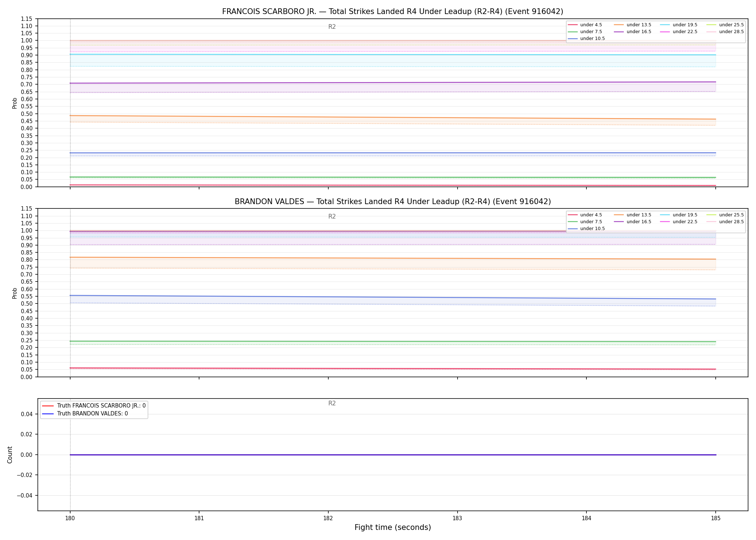Click the 'Prob' y-axis label of top chart
Viewport: 756px width, 540px height.
pyautogui.click(x=15, y=103)
